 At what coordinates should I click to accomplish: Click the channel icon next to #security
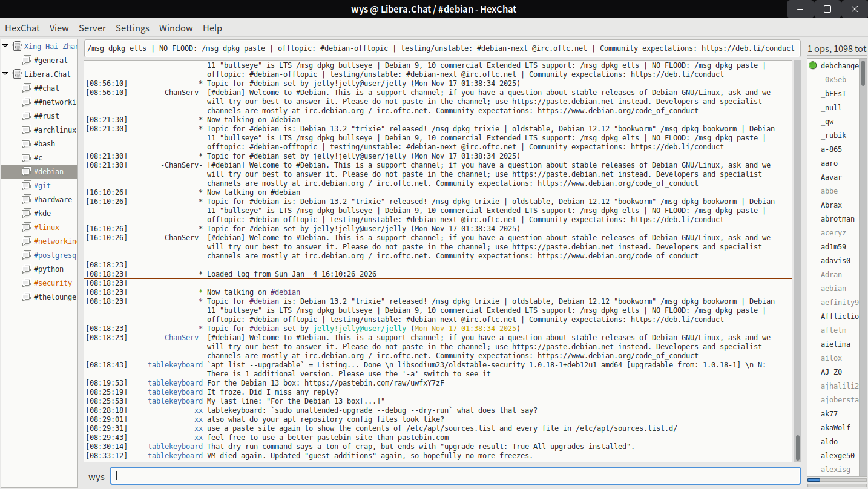(x=26, y=283)
